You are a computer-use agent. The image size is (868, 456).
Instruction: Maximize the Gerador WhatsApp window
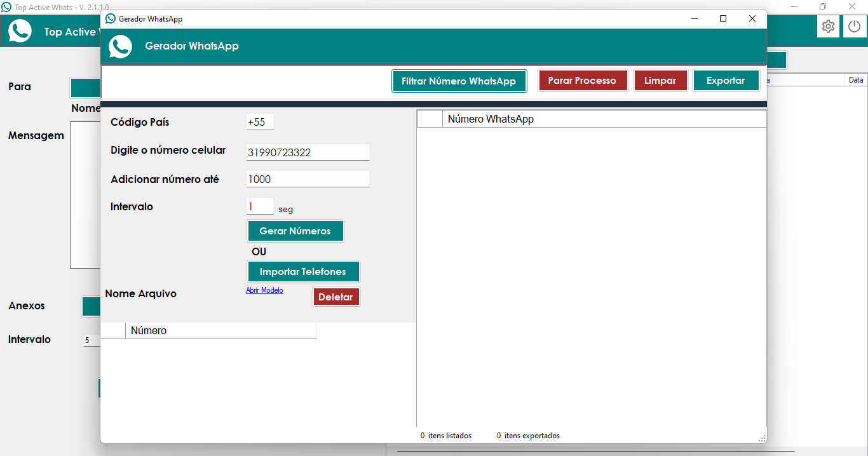(723, 18)
